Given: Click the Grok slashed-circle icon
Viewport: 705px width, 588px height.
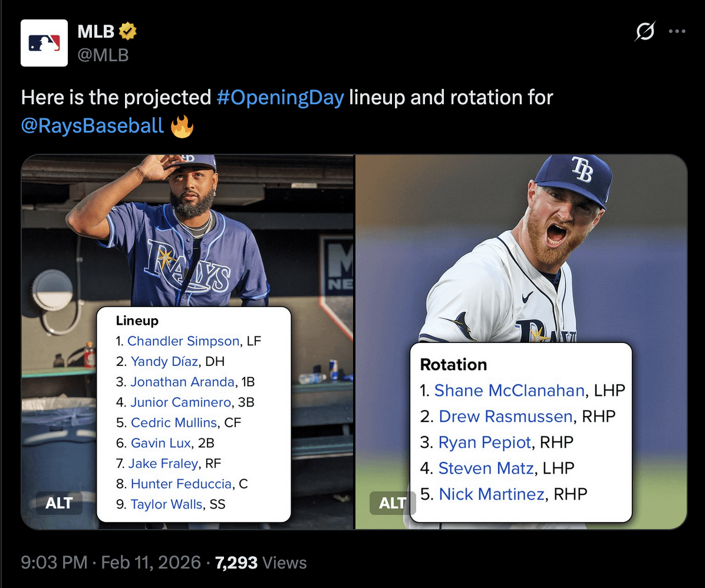Looking at the screenshot, I should [x=644, y=31].
